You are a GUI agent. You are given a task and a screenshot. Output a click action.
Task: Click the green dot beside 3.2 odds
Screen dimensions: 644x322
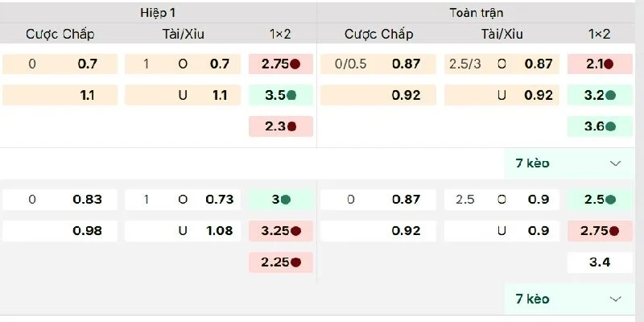(609, 95)
